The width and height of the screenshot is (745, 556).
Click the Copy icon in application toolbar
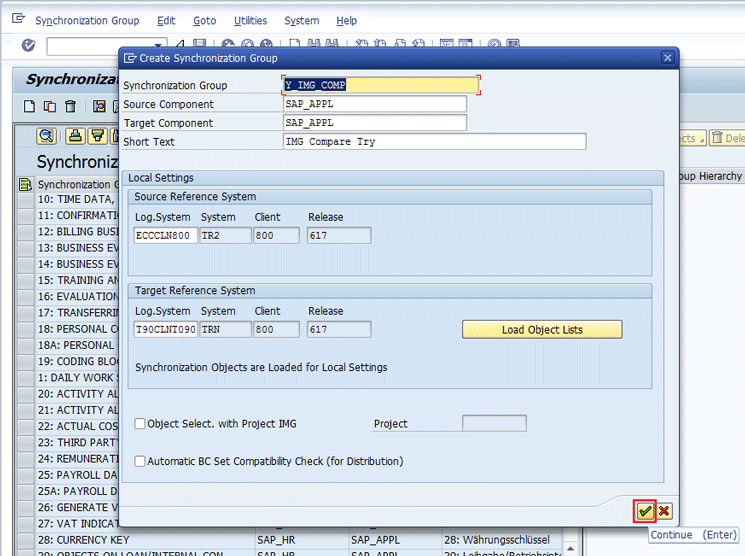(50, 107)
